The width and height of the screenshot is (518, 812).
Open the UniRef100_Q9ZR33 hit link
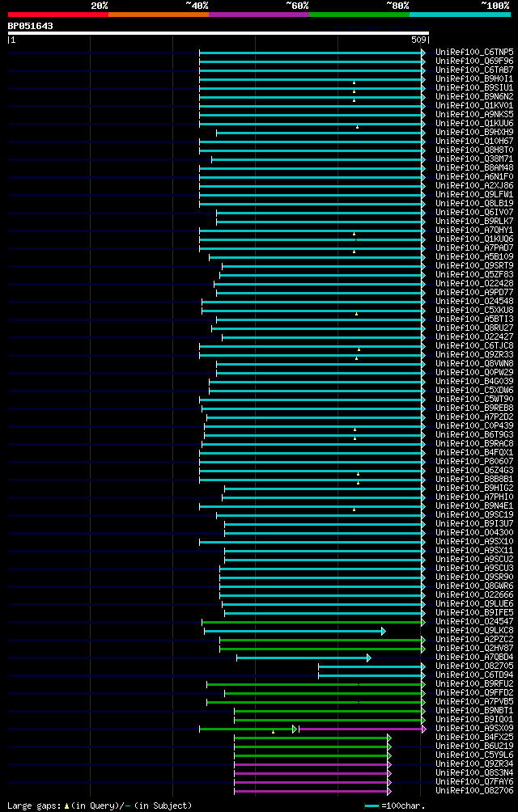474,355
